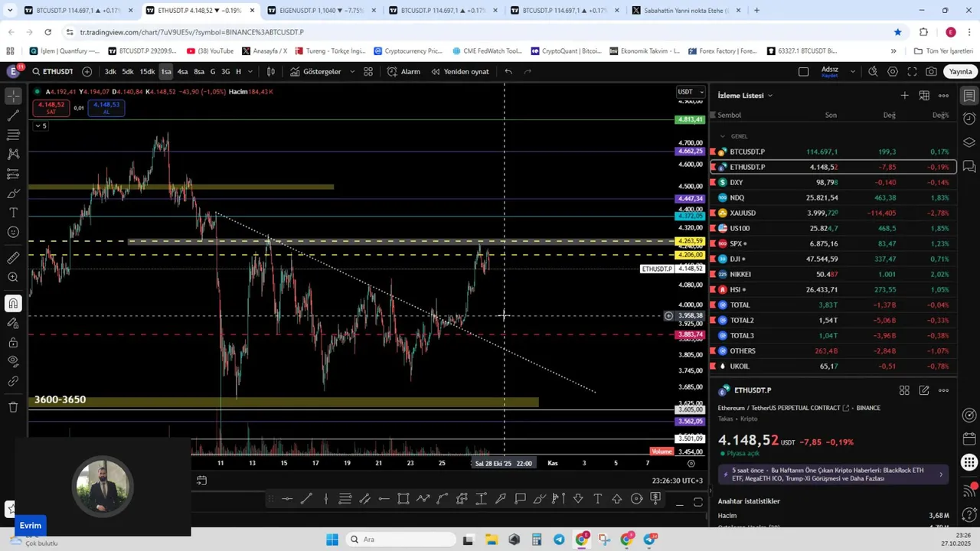Switch to the 3G timeframe

225,71
